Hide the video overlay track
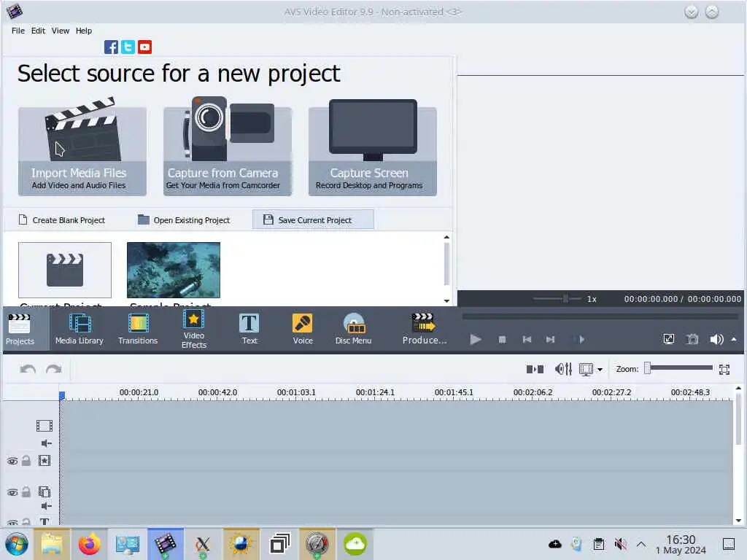Screen dimensions: 747x560 12,492
